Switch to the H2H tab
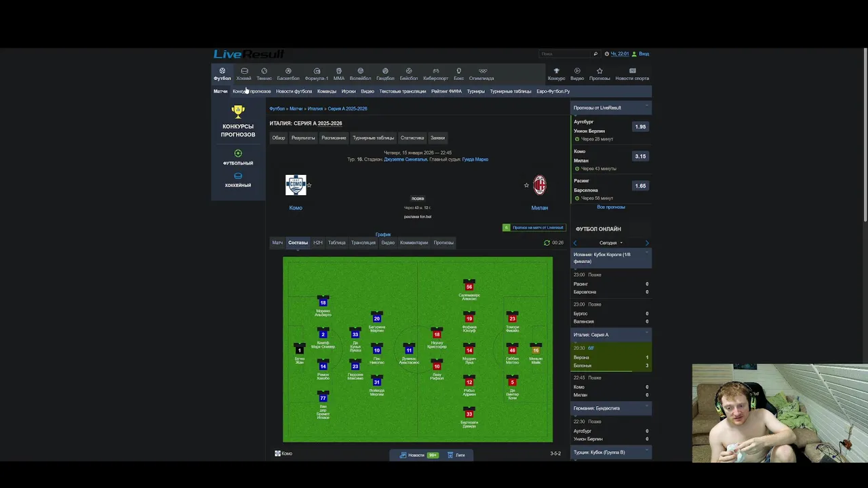The image size is (868, 488). tap(318, 243)
